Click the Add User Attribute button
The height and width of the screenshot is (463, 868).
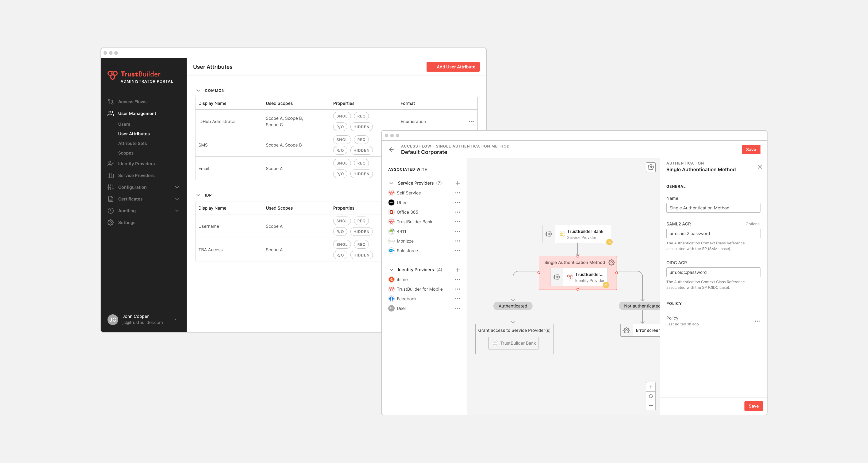tap(453, 67)
